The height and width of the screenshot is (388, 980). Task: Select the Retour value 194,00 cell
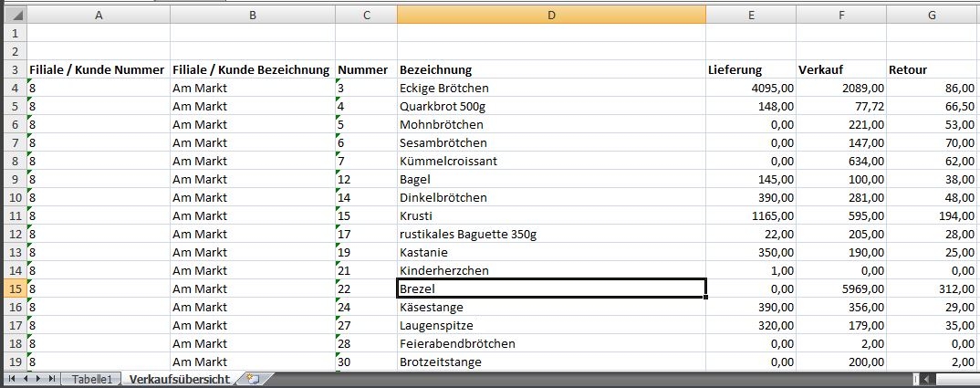tap(932, 215)
